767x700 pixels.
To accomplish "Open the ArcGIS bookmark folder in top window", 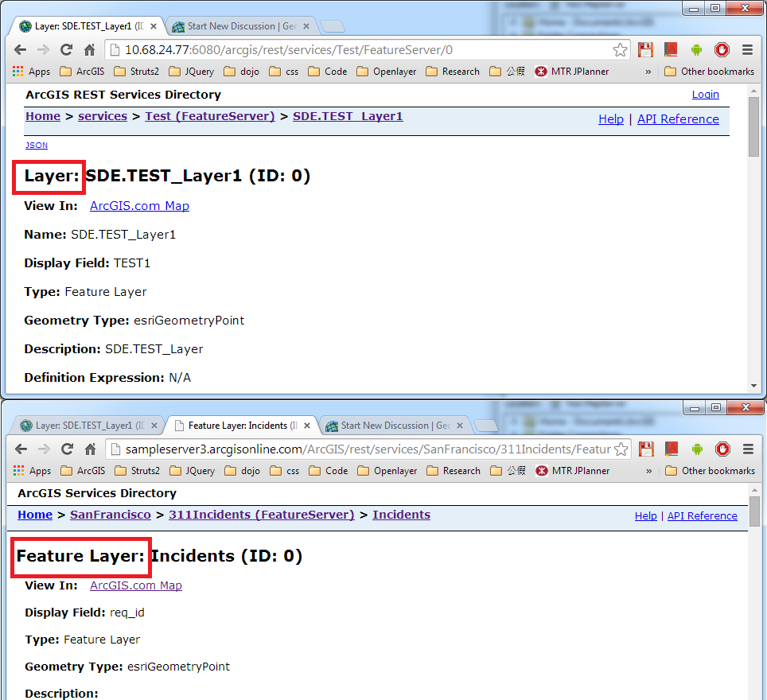I will [x=82, y=72].
